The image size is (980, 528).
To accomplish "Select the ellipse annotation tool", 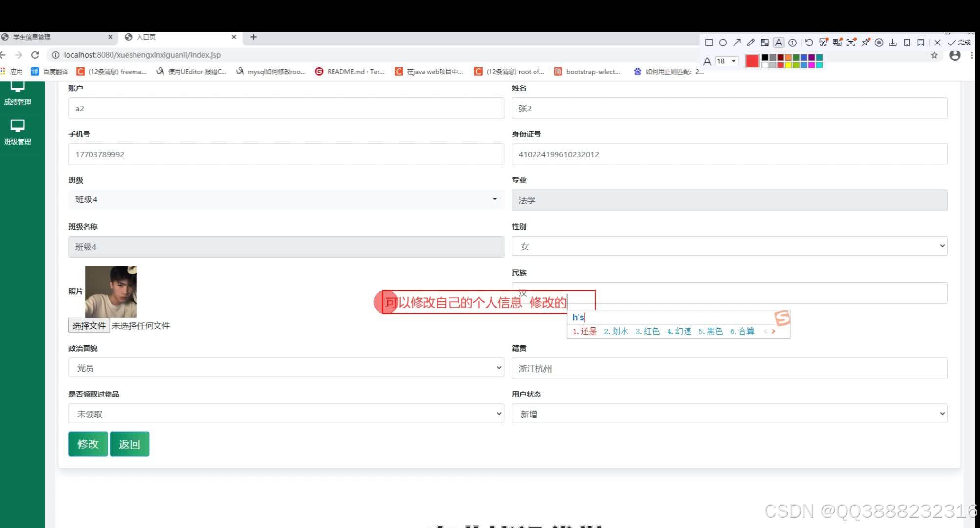I will (x=723, y=43).
